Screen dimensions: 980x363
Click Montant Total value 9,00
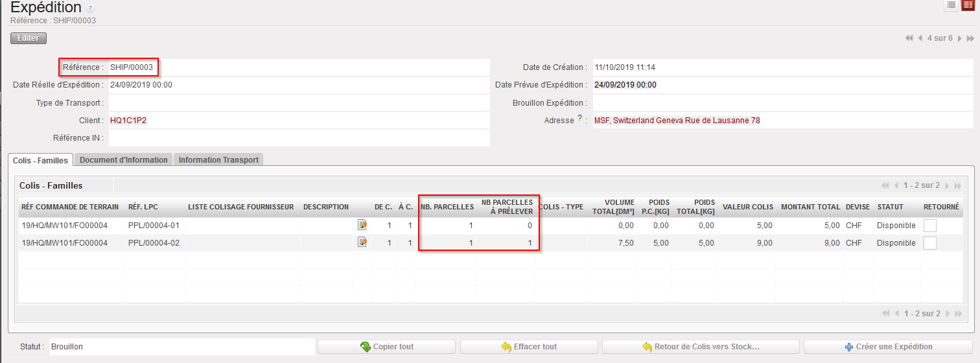point(831,243)
